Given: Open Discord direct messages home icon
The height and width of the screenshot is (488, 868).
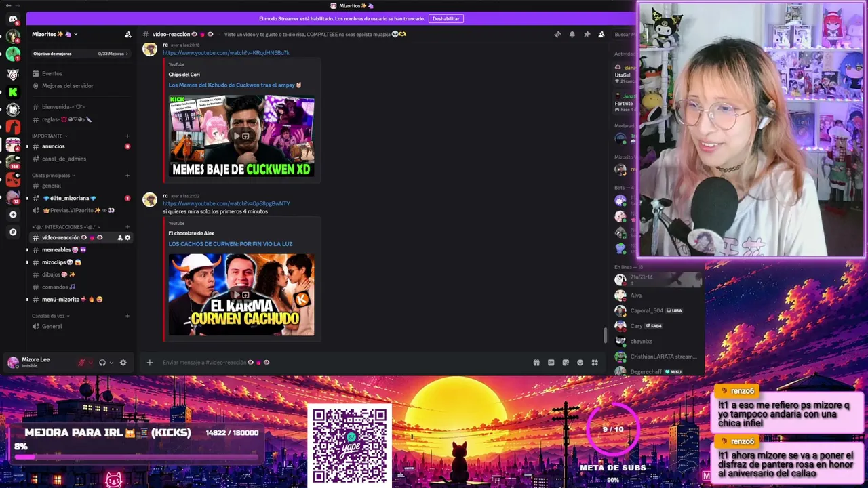Looking at the screenshot, I should [x=13, y=19].
